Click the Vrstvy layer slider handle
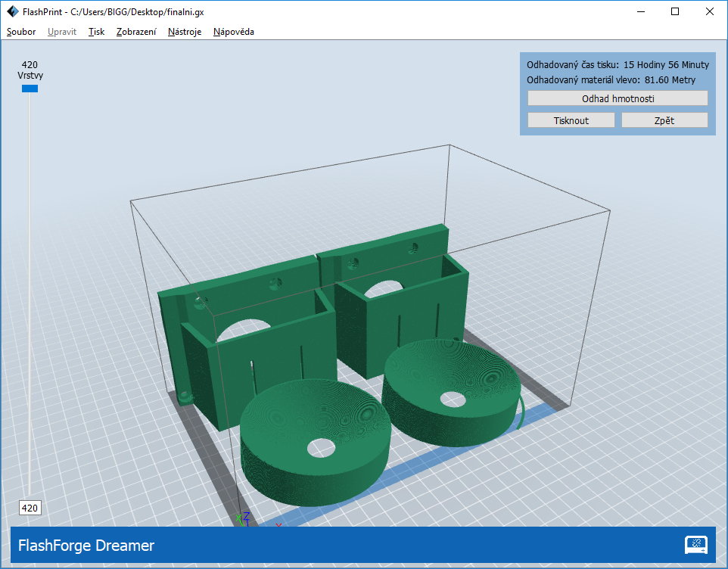Image resolution: width=728 pixels, height=569 pixels. (30, 89)
